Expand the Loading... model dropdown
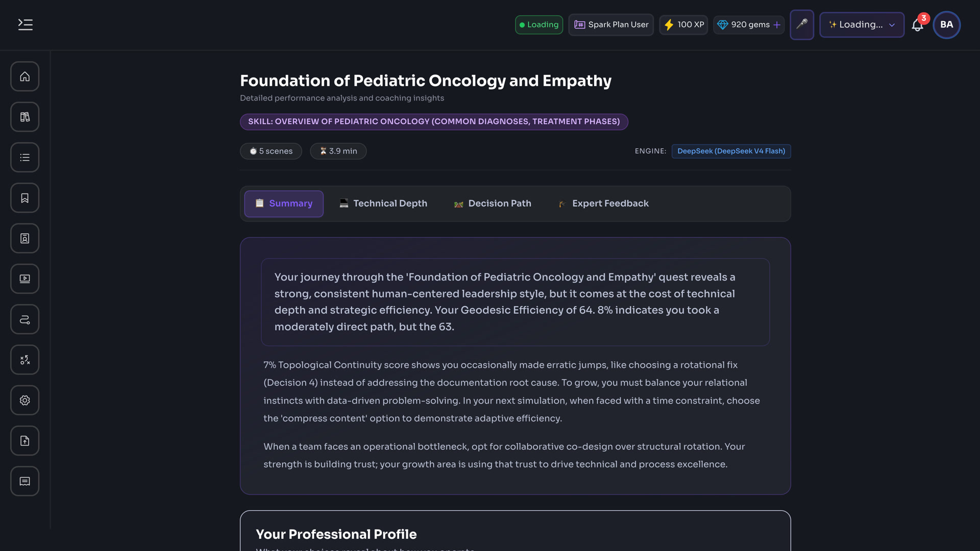 click(862, 24)
